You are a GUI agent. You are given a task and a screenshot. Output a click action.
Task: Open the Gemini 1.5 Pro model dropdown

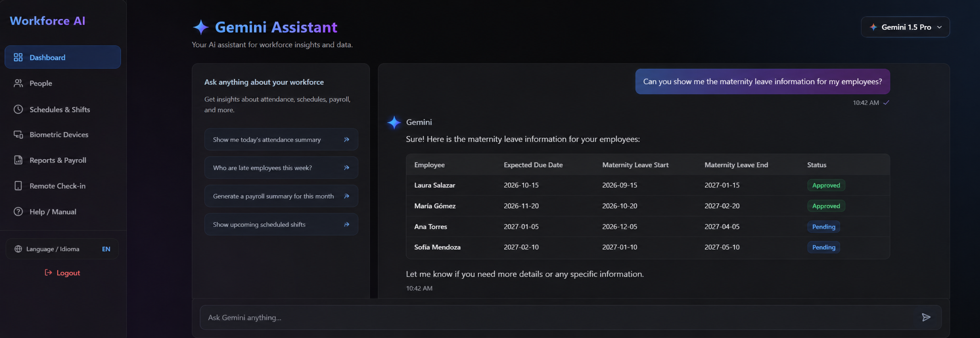(905, 27)
